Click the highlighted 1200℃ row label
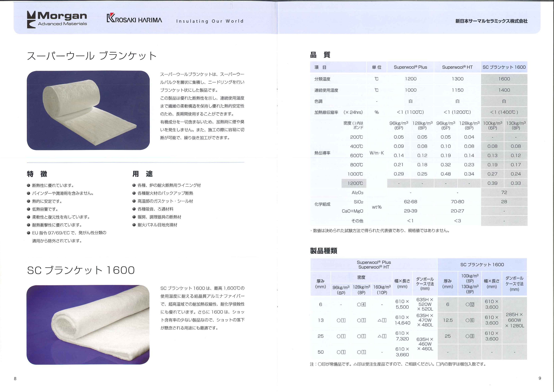 (354, 183)
